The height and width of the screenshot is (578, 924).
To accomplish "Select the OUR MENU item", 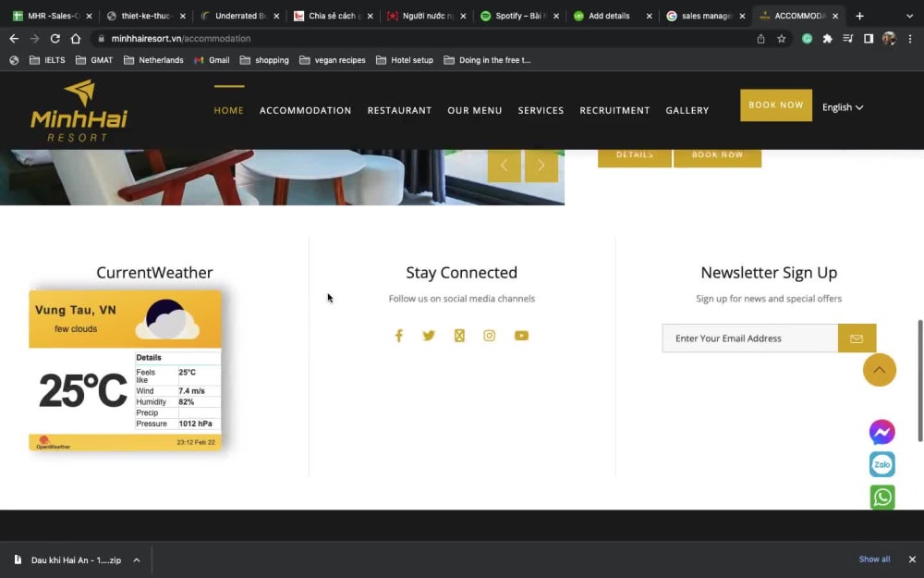I will 474,110.
